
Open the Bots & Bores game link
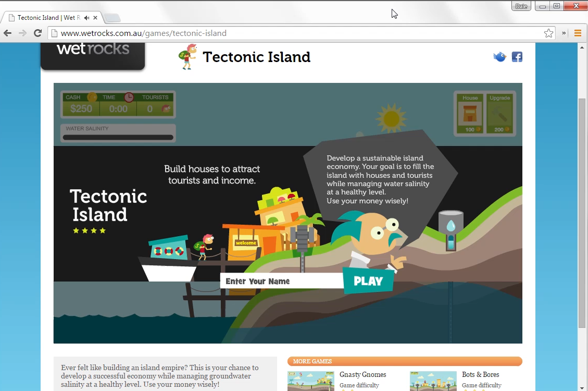coord(480,374)
